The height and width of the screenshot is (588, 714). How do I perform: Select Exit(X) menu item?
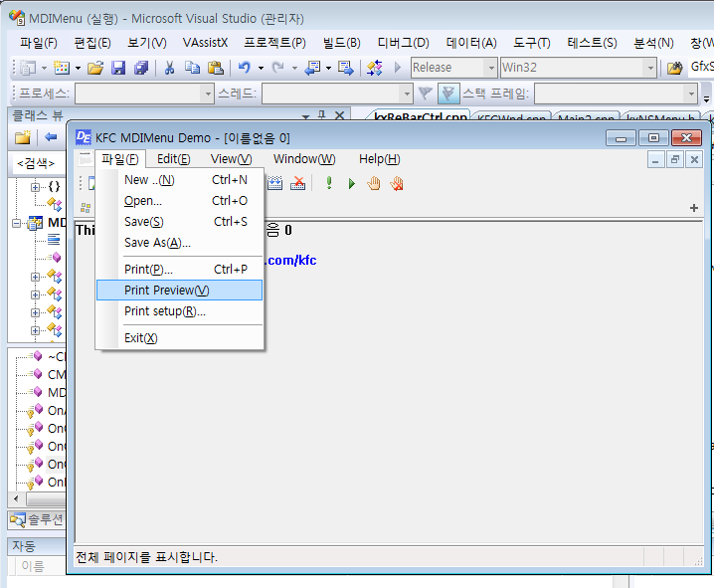coord(180,338)
